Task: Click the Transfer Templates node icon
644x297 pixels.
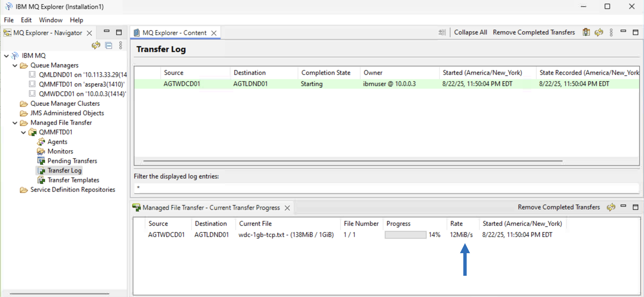Action: coord(41,180)
